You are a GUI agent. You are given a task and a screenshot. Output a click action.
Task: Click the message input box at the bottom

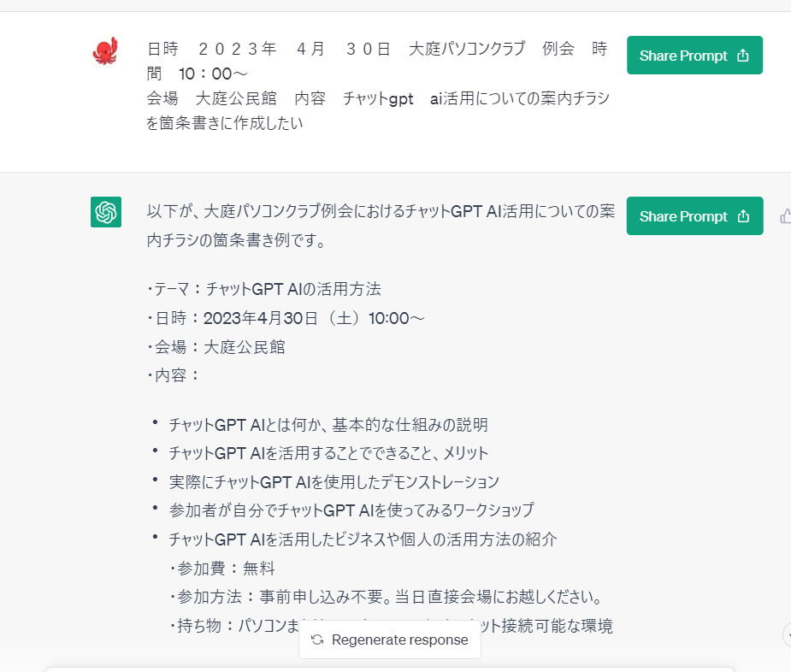pyautogui.click(x=389, y=669)
